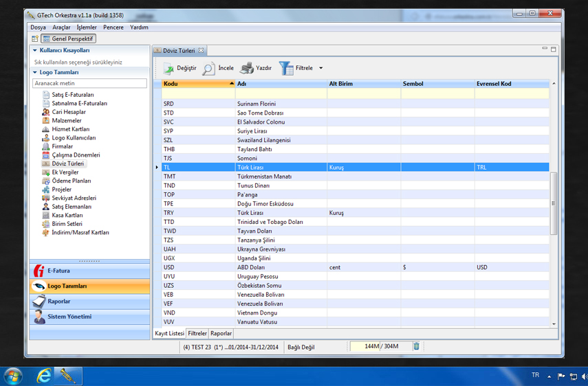The height and width of the screenshot is (386, 588).
Task: Click the 144M / 304M memory indicator
Action: (x=382, y=346)
